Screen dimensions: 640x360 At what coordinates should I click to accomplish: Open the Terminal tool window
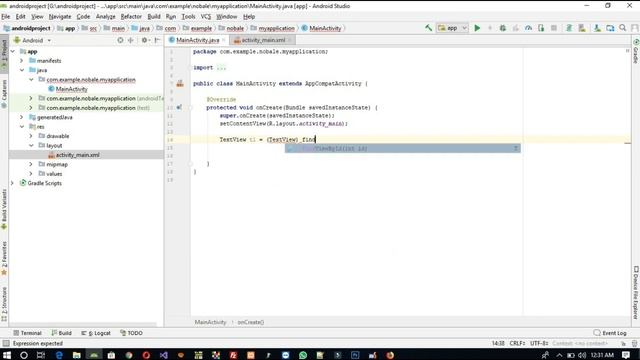pyautogui.click(x=27, y=333)
